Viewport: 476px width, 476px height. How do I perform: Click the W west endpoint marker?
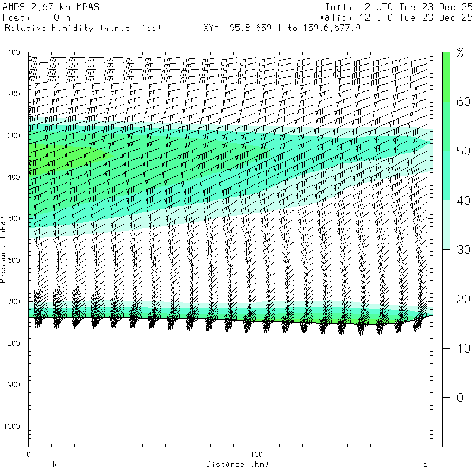click(x=54, y=464)
